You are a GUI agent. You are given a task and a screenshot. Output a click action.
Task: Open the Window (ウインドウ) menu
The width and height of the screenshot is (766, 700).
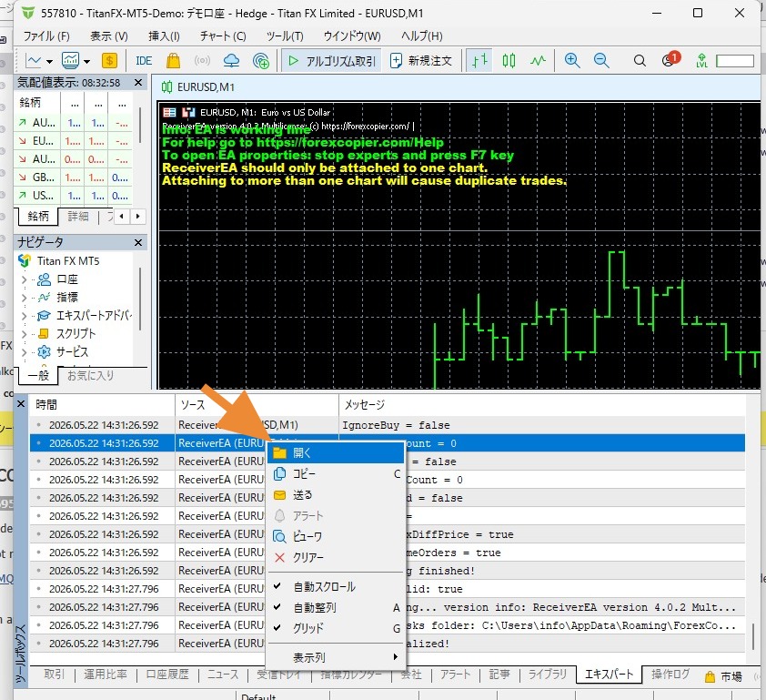[x=352, y=36]
